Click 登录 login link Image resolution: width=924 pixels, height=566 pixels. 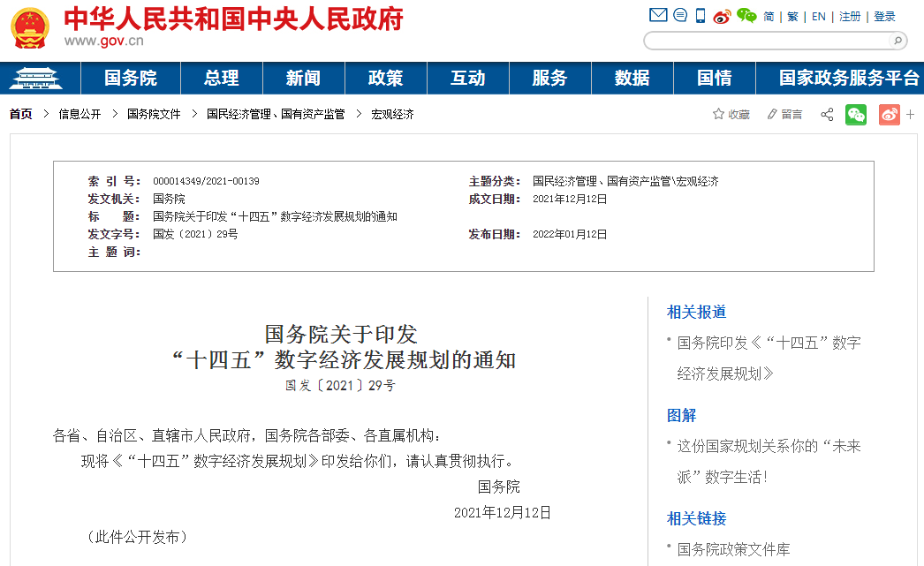point(884,17)
